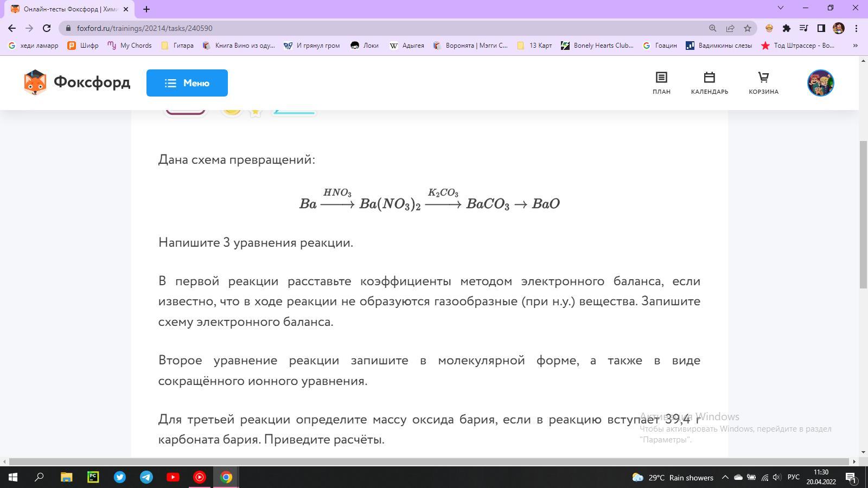Open the Foxford Меню button
This screenshot has width=868, height=488.
187,83
